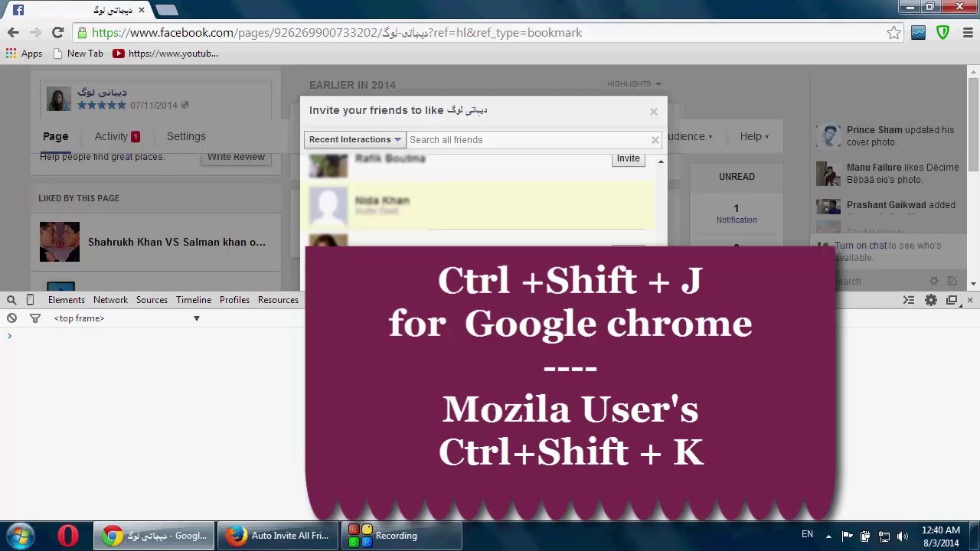Click the compose icon beside chat gear

tap(952, 282)
